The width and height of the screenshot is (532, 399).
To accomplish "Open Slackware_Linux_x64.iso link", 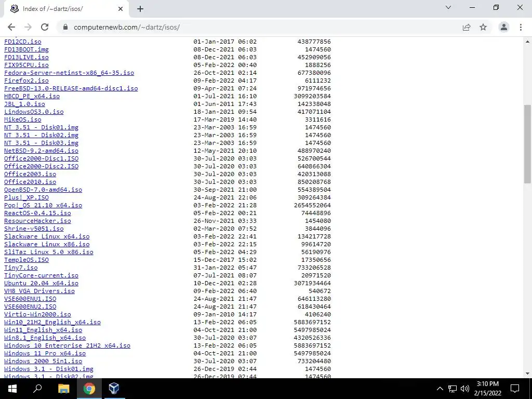I will click(x=47, y=236).
